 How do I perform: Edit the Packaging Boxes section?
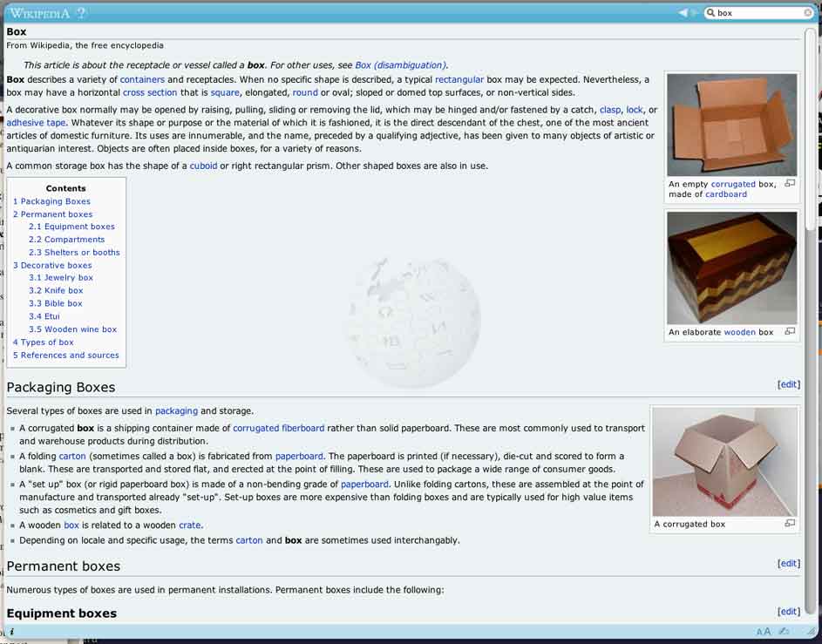point(789,384)
